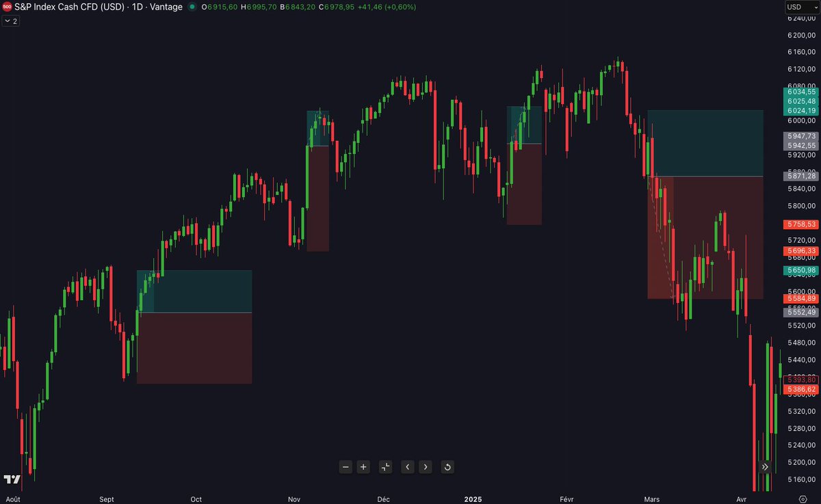
Task: Collapse the chart with the minimize arrows icon
Action: 386,467
